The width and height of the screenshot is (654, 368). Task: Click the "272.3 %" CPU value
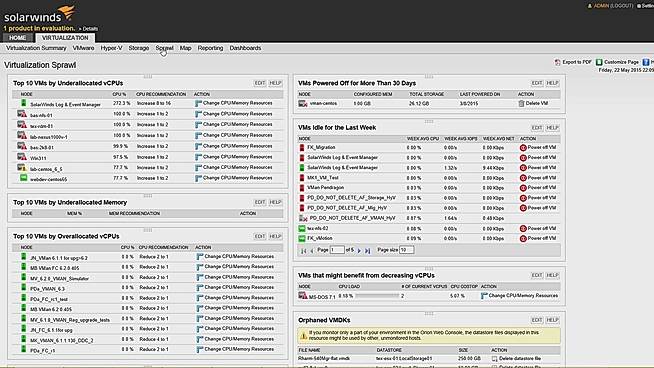click(x=121, y=103)
